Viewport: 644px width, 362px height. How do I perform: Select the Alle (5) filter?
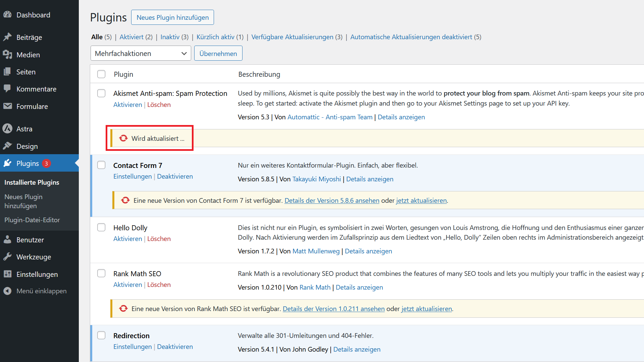101,37
